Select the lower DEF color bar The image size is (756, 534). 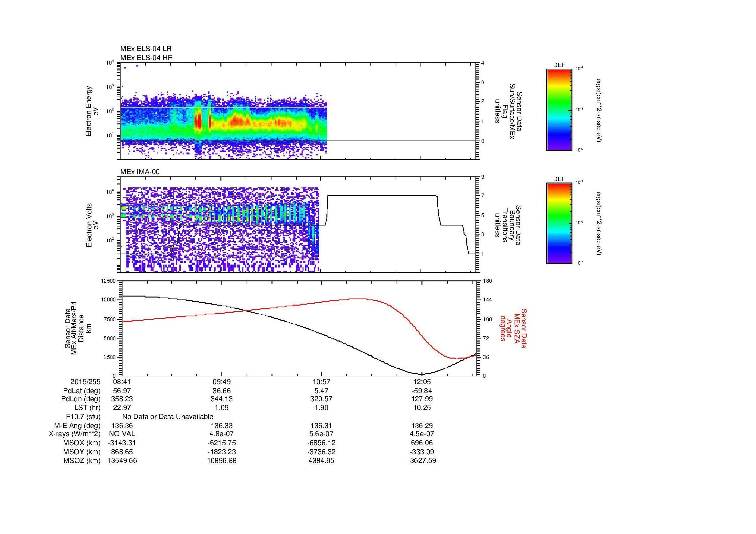pos(559,224)
